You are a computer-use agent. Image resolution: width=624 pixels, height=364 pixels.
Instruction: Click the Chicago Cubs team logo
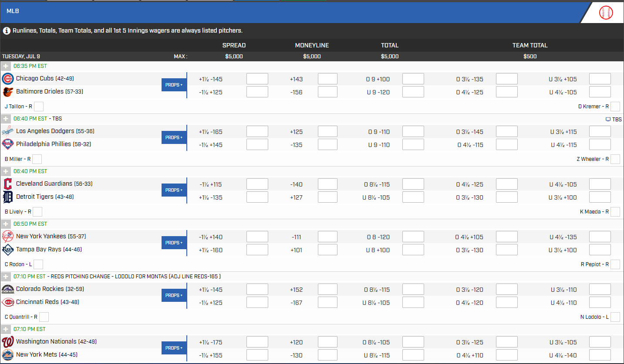(8, 79)
